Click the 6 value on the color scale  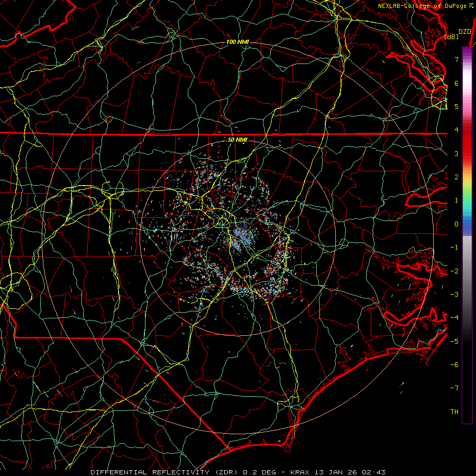[456, 83]
